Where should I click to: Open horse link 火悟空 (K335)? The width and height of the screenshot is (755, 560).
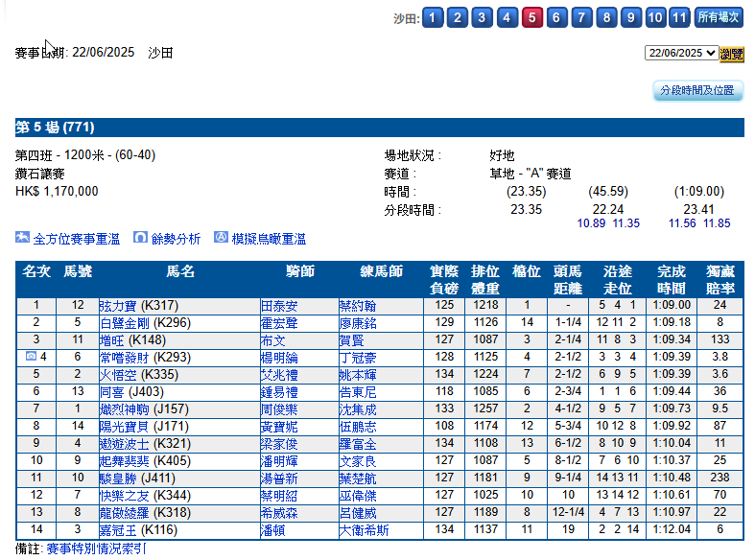(x=139, y=375)
